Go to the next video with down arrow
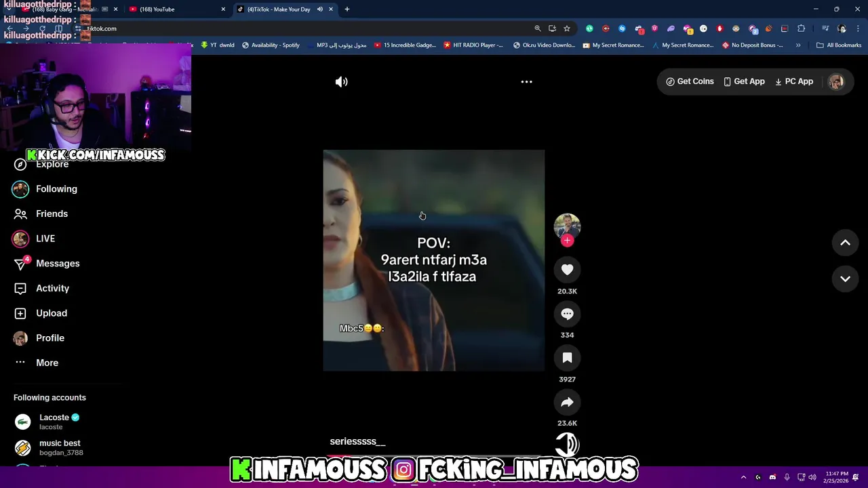868x488 pixels. click(845, 279)
